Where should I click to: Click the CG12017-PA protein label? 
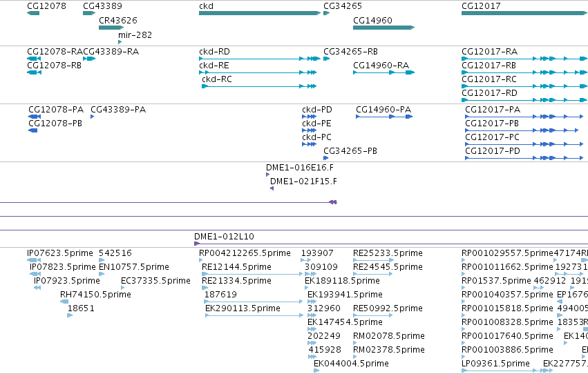tap(493, 109)
